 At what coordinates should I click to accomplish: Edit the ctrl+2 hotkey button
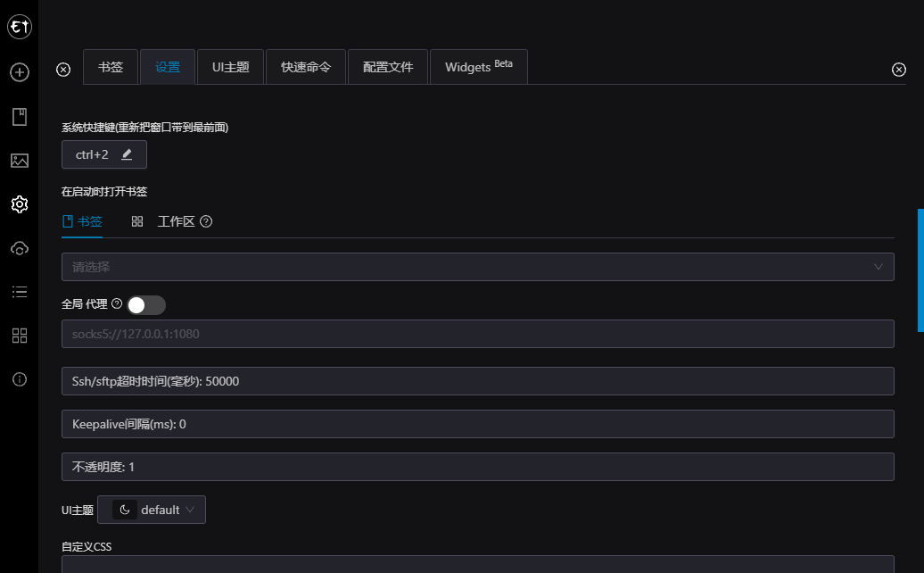[103, 154]
